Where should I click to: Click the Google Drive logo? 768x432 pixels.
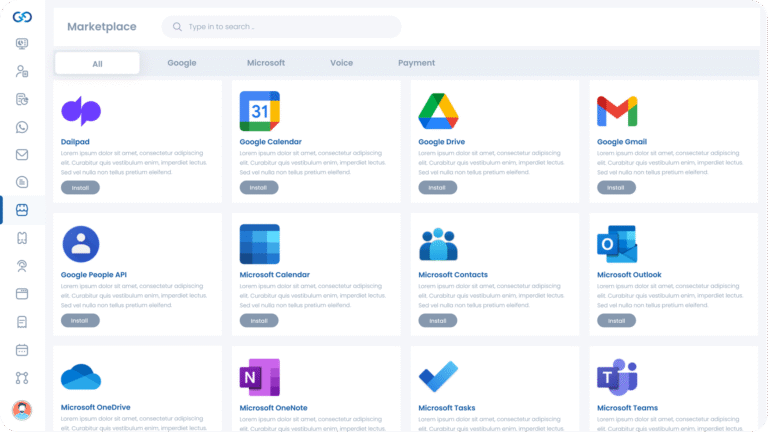point(438,111)
